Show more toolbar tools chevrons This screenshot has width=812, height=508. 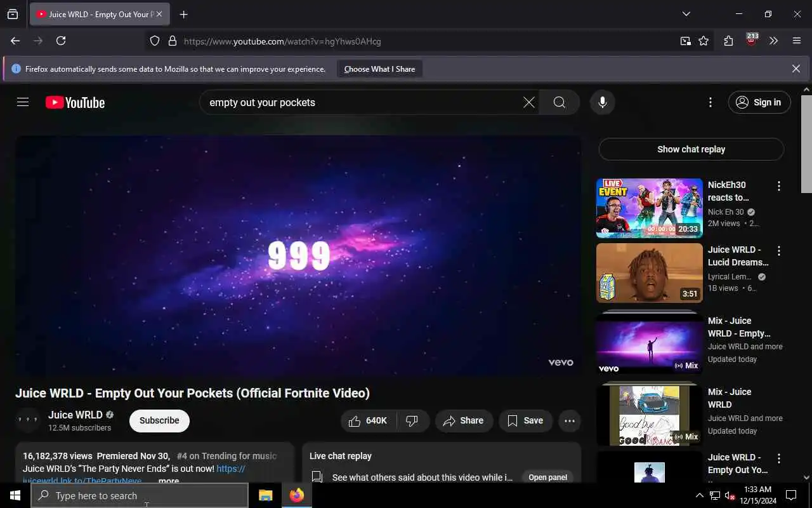(x=773, y=41)
